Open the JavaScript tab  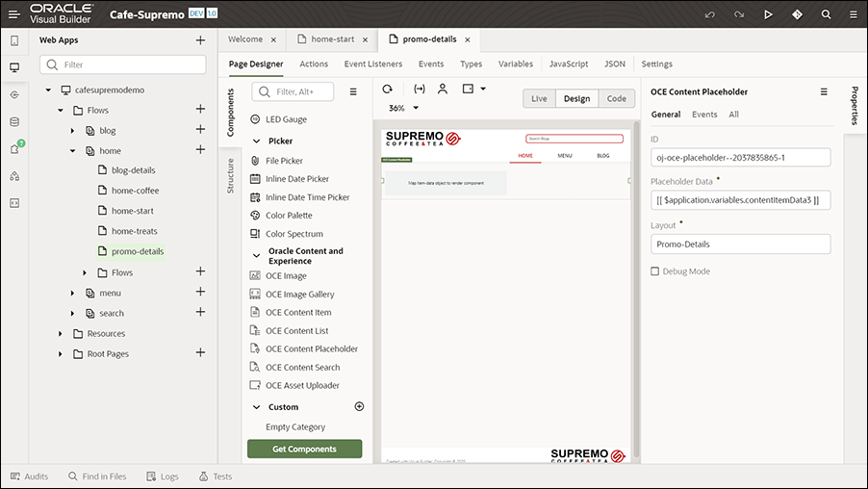click(x=569, y=64)
